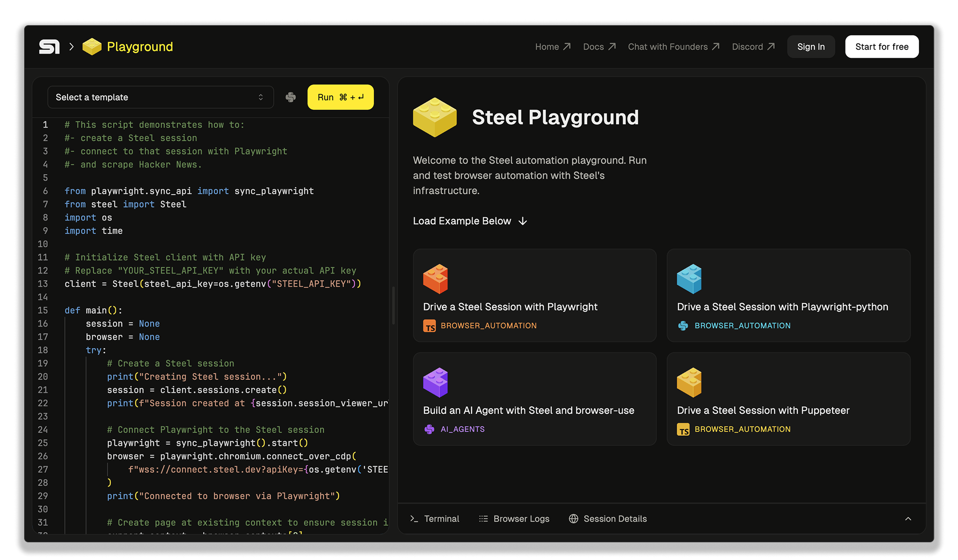
Task: Visit the Discord link
Action: pyautogui.click(x=754, y=47)
